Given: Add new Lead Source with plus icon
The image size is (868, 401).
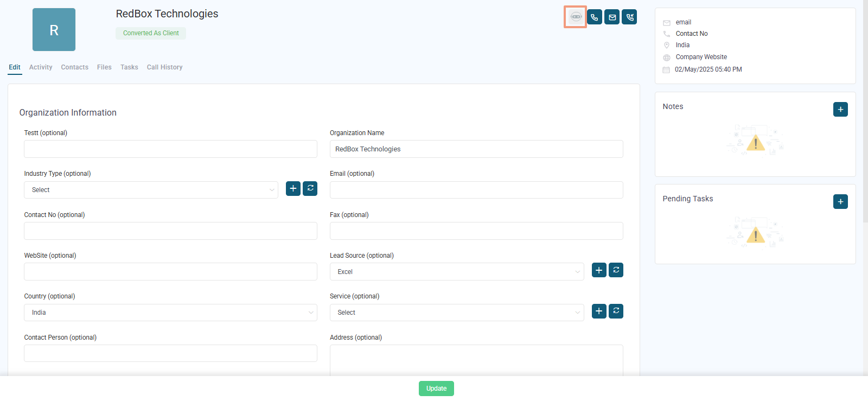Looking at the screenshot, I should point(599,270).
